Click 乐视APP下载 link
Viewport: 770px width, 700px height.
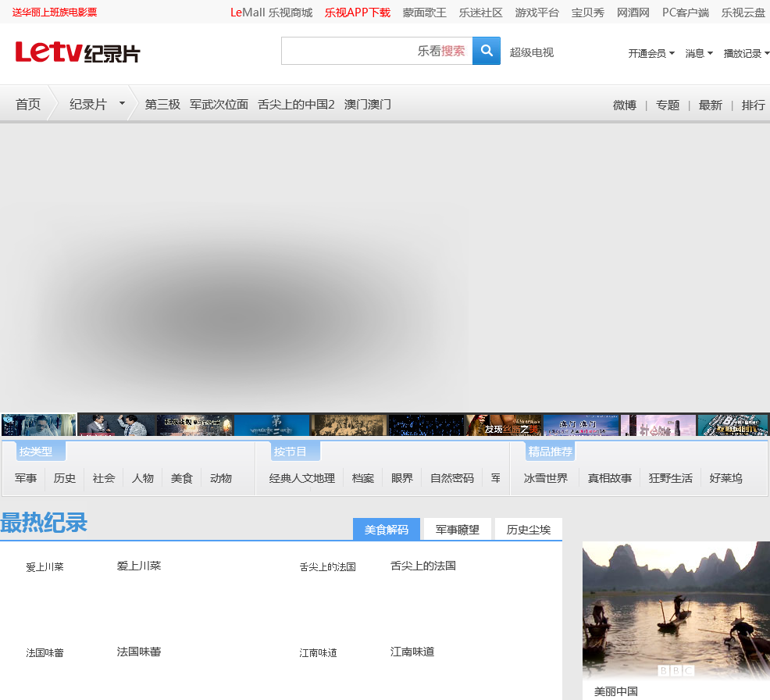[x=358, y=12]
